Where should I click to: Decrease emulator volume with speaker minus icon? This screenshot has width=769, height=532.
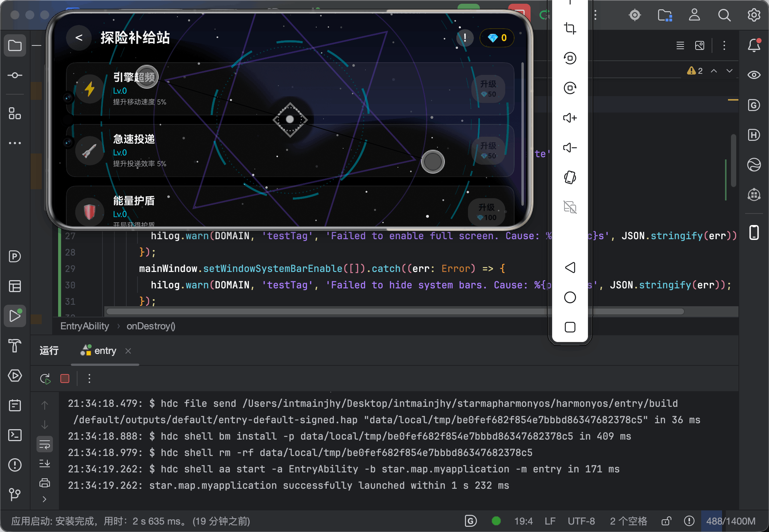click(x=570, y=148)
